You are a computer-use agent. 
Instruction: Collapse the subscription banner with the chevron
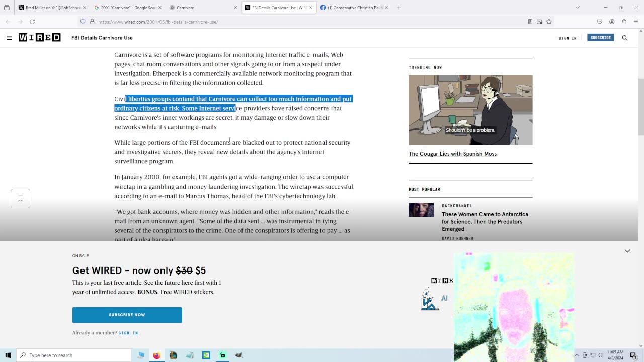pos(627,251)
